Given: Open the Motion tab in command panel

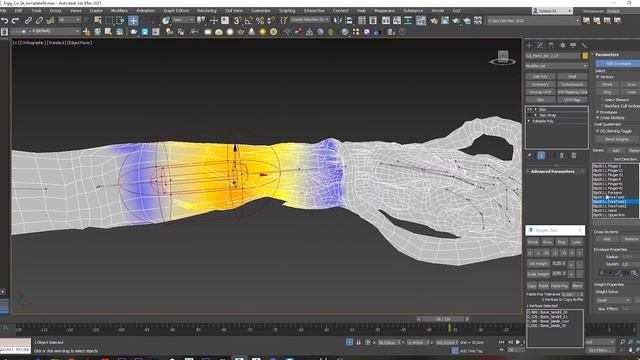Looking at the screenshot, I should (x=562, y=45).
